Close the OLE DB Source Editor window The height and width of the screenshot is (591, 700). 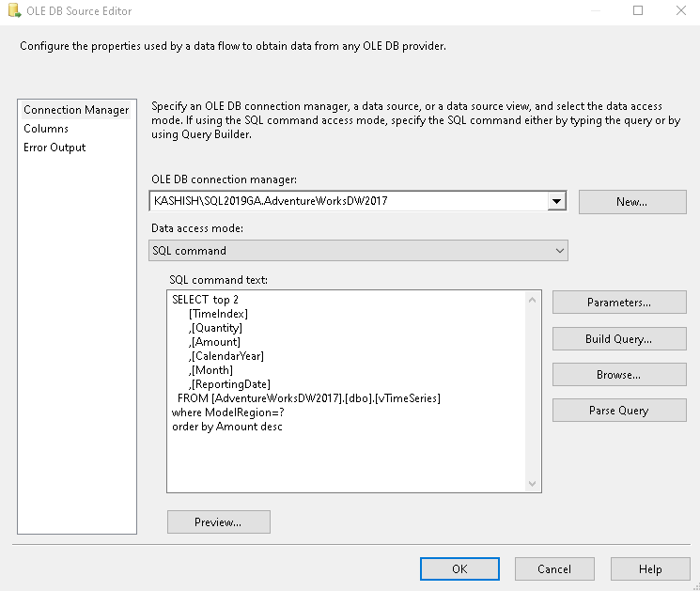[681, 10]
